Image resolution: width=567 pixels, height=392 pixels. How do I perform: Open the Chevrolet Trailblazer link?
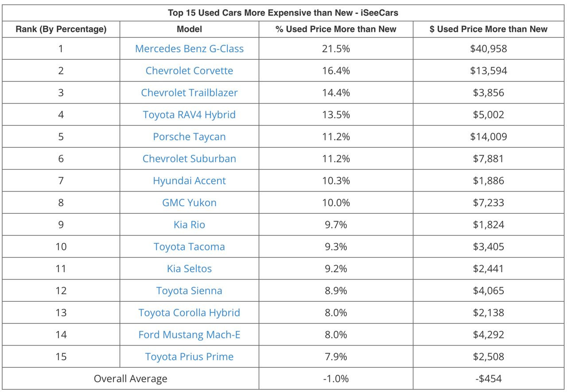[189, 93]
